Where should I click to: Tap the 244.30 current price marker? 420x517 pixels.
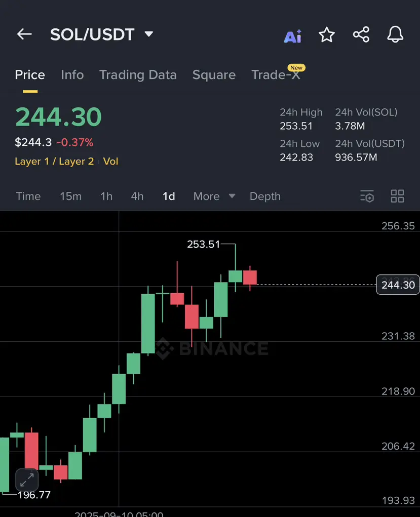click(398, 285)
